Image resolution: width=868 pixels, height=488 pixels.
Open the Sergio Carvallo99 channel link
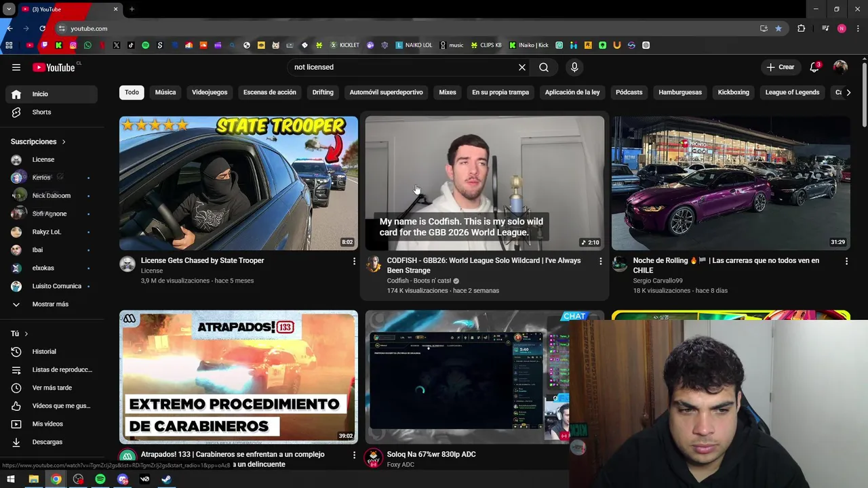[658, 281]
